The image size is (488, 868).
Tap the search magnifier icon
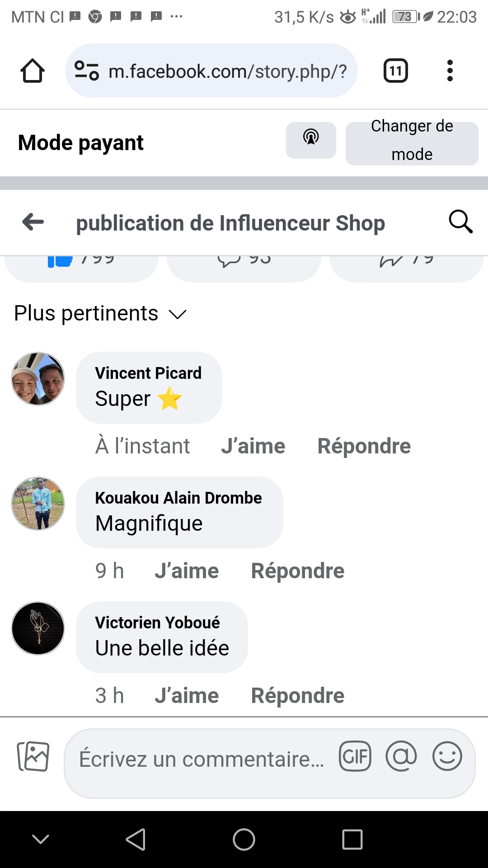pos(460,222)
